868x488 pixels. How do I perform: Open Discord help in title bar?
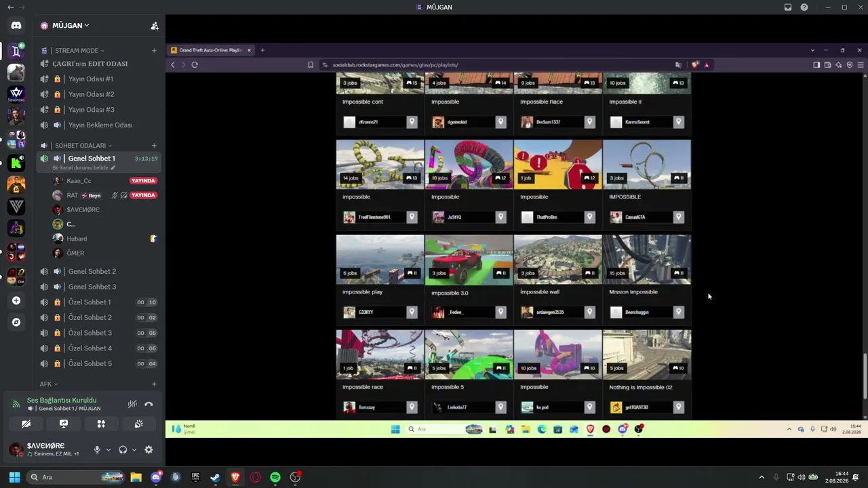804,7
